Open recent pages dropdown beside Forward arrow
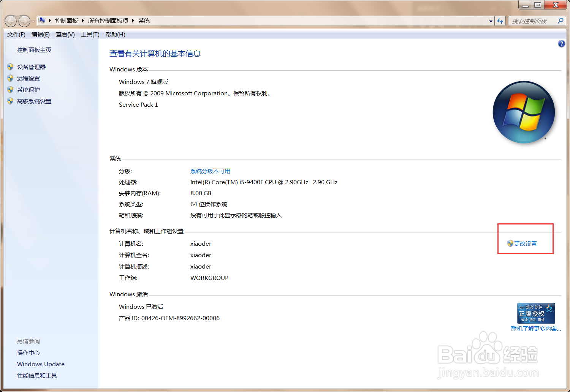The width and height of the screenshot is (570, 392). point(33,21)
